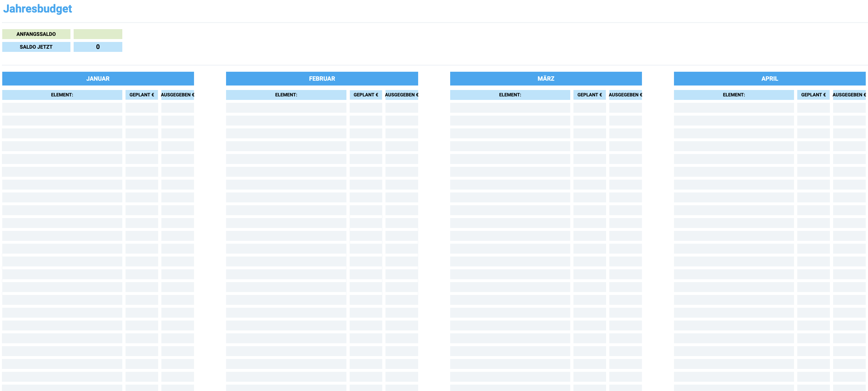Click the ELEMENT: header under Februar

(286, 95)
